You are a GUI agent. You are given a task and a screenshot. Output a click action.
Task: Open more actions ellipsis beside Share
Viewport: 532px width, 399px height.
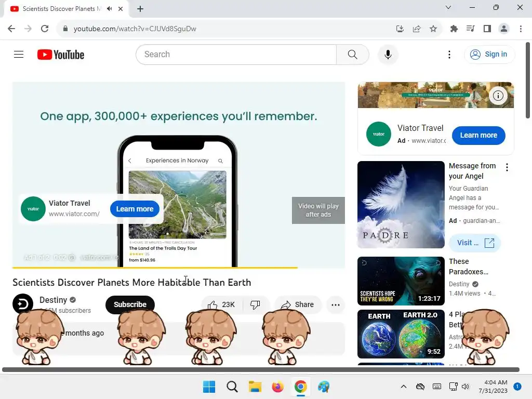pyautogui.click(x=336, y=304)
